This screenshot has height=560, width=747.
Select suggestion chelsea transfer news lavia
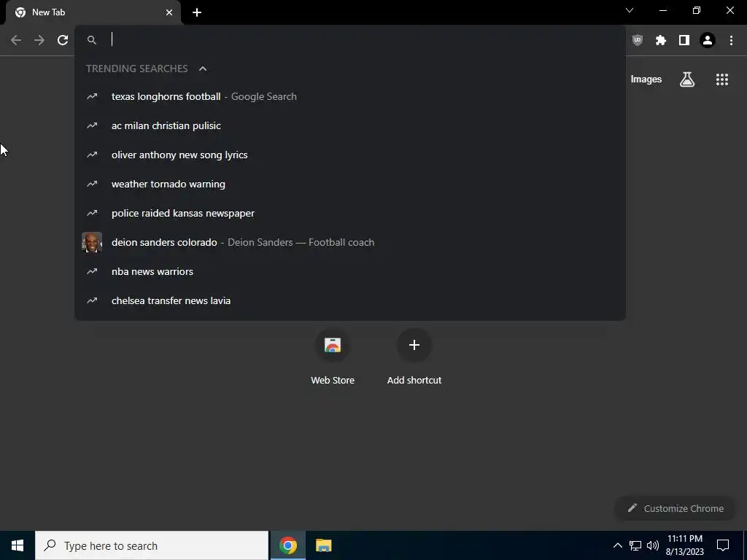(350, 300)
